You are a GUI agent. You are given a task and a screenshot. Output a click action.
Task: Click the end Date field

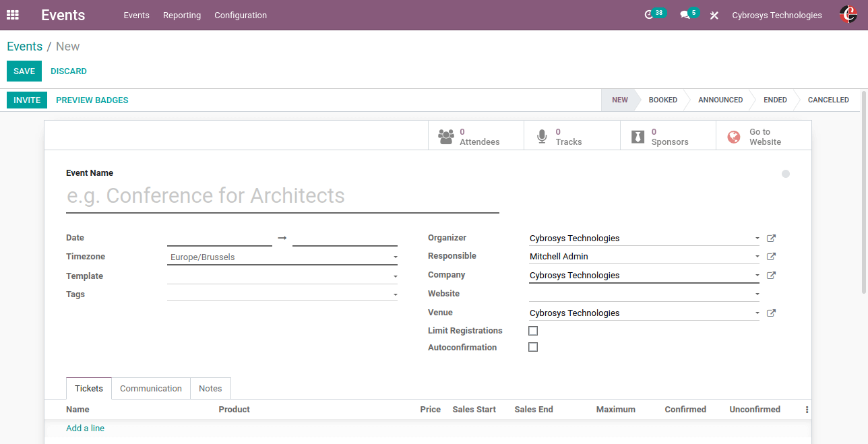pos(345,238)
